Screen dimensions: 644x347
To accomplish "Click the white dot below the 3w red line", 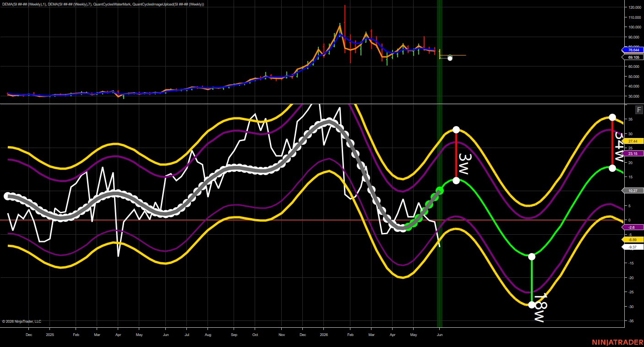I will [456, 181].
